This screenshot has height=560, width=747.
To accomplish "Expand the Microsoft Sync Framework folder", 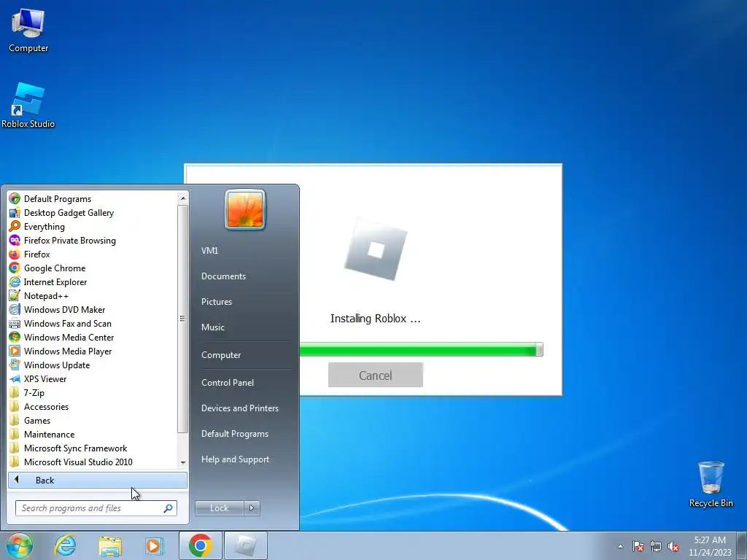I will pos(93,448).
